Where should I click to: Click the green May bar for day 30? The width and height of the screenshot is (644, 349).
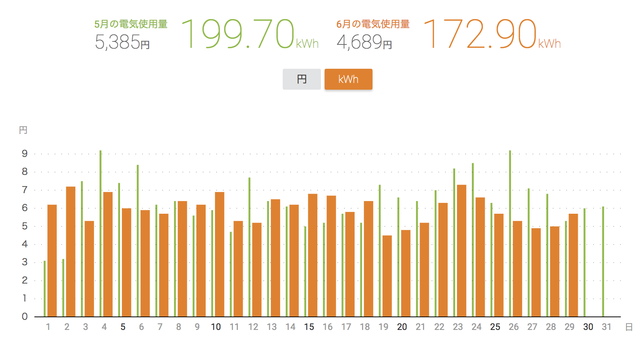585,263
